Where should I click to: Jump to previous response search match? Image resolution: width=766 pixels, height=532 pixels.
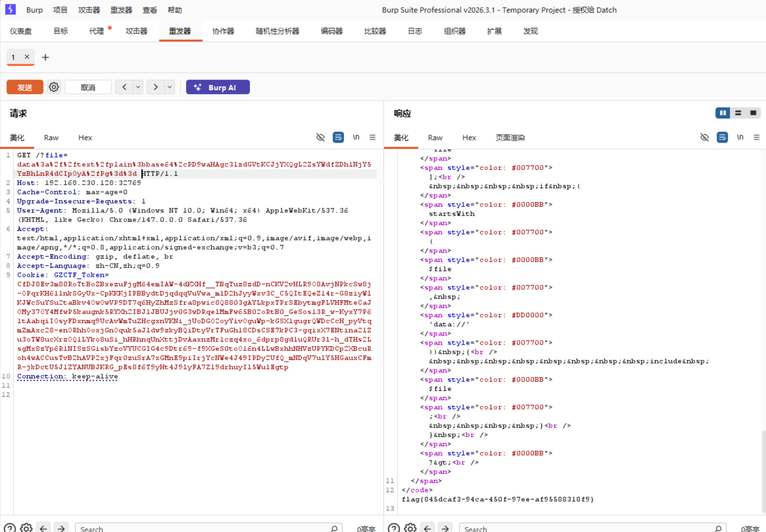428,528
